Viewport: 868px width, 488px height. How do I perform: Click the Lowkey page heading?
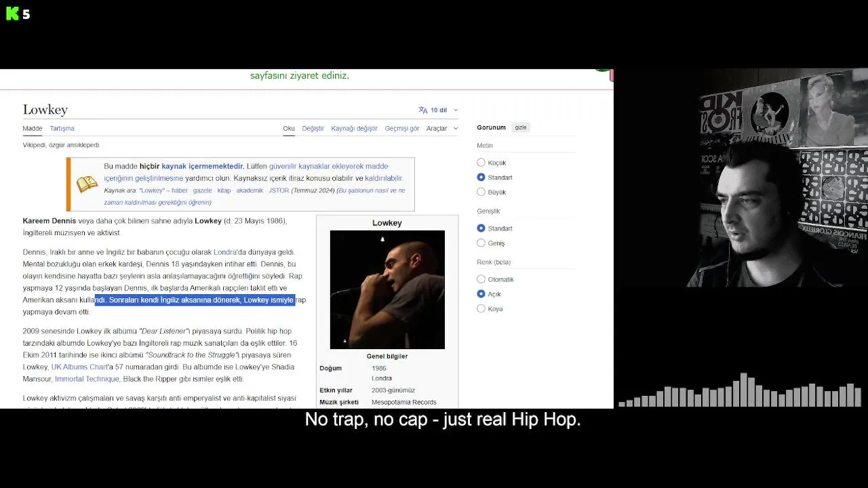click(45, 110)
